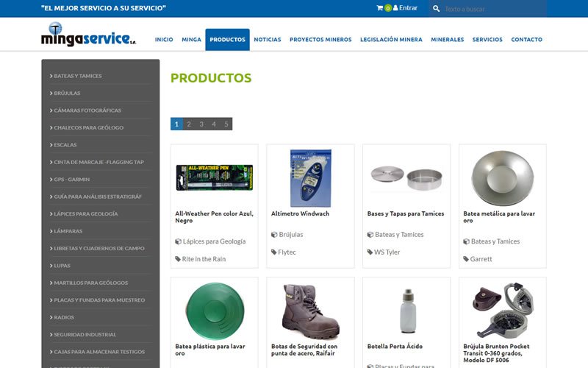Expand the Bateas y Tamices sidebar category

coord(77,76)
